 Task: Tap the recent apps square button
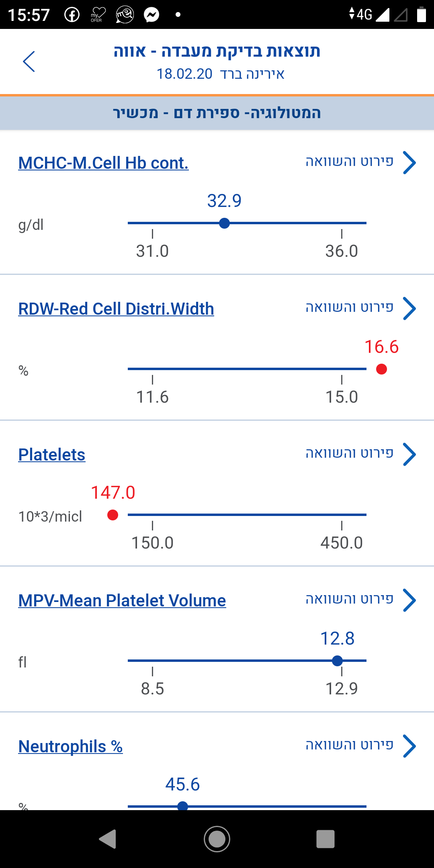(325, 839)
